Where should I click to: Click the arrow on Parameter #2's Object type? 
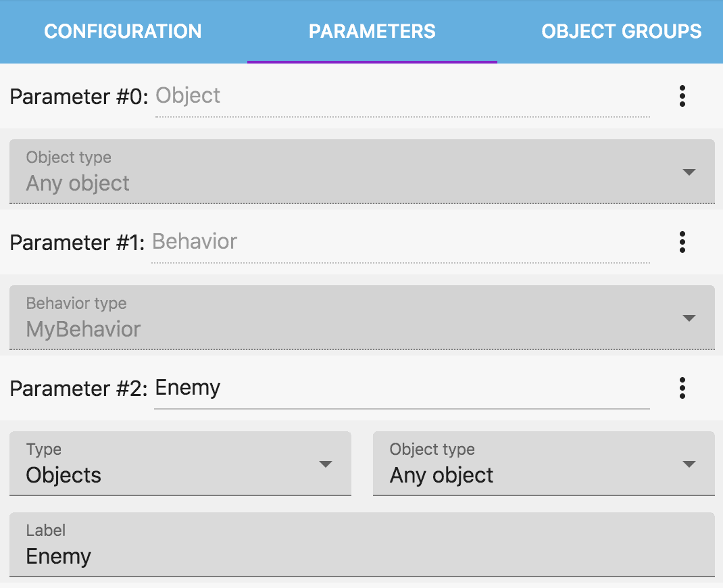click(689, 464)
